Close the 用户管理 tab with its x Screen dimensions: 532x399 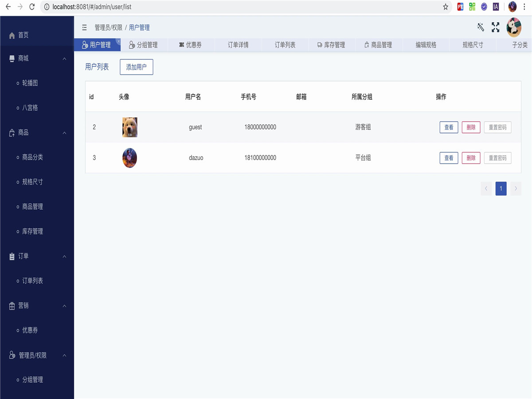tap(118, 41)
